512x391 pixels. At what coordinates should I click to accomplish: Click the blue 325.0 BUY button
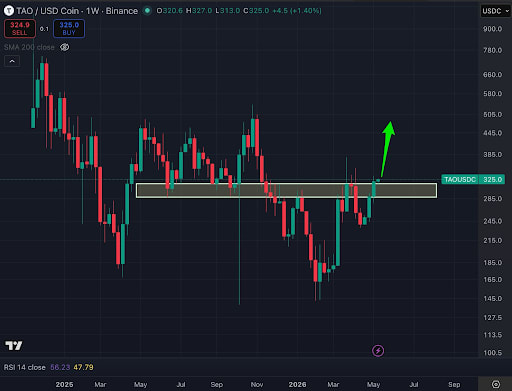pyautogui.click(x=69, y=29)
